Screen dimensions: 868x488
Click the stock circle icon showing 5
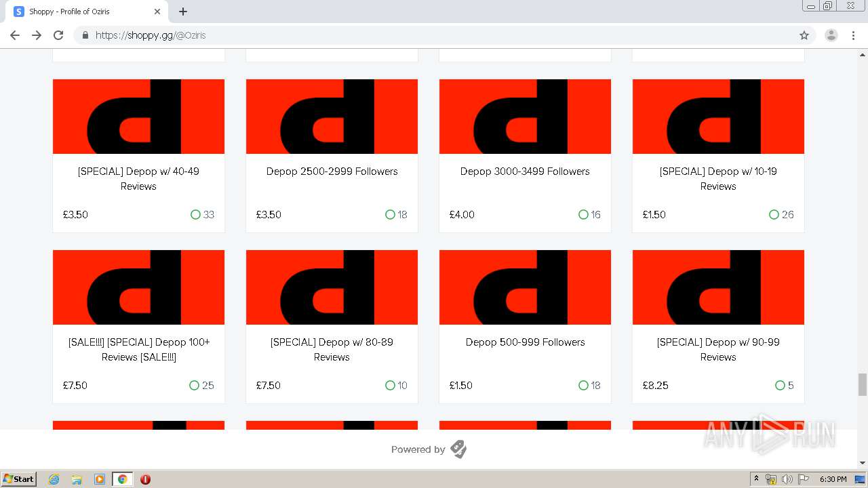click(x=780, y=386)
